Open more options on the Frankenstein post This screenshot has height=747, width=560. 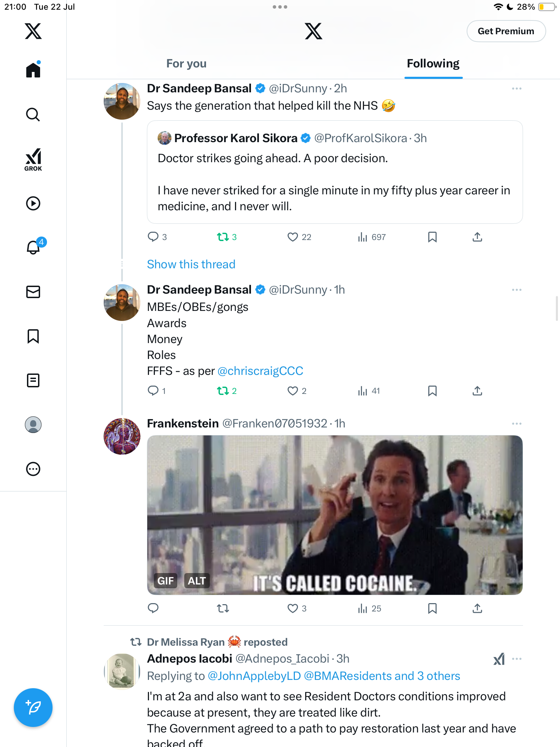(x=516, y=424)
